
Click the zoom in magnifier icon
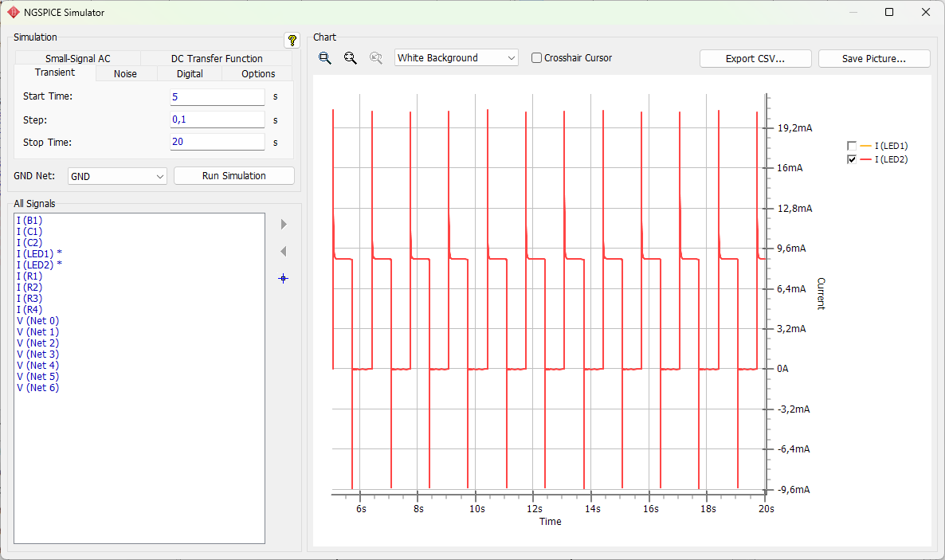[x=325, y=58]
